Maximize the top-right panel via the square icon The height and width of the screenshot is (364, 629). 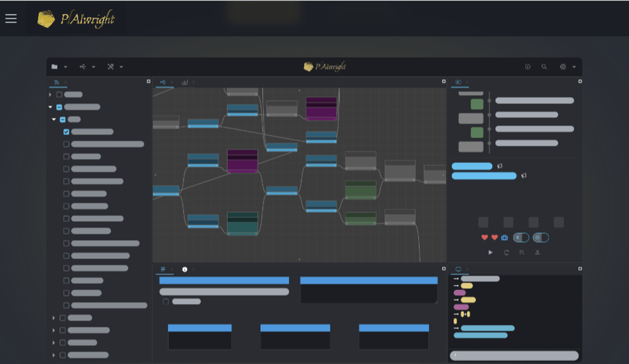580,82
